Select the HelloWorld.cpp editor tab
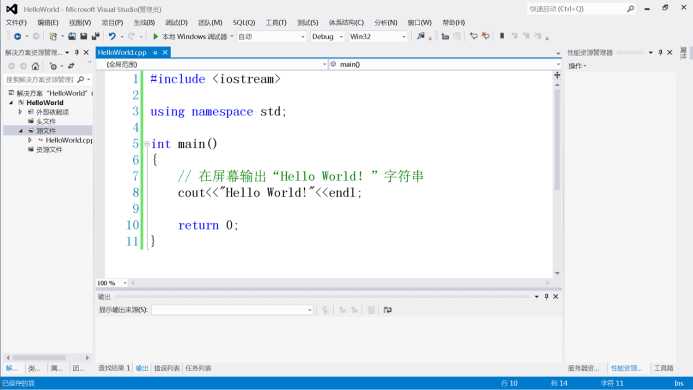The width and height of the screenshot is (693, 390). (122, 52)
